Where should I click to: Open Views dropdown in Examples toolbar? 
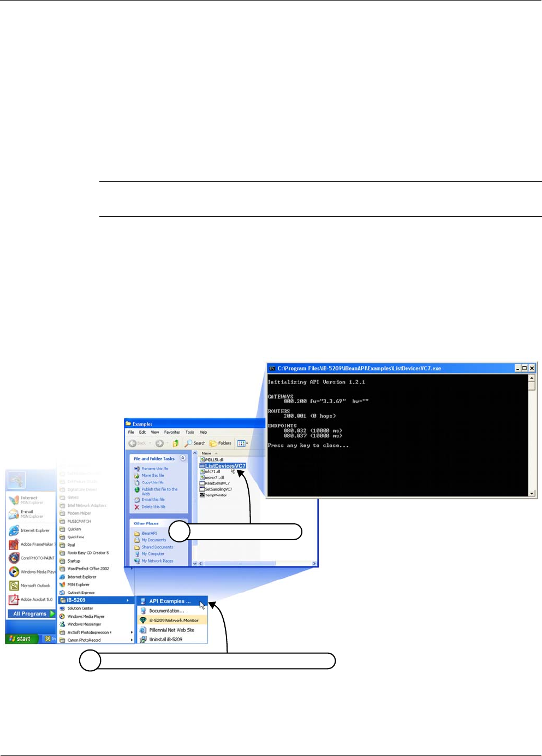242,443
